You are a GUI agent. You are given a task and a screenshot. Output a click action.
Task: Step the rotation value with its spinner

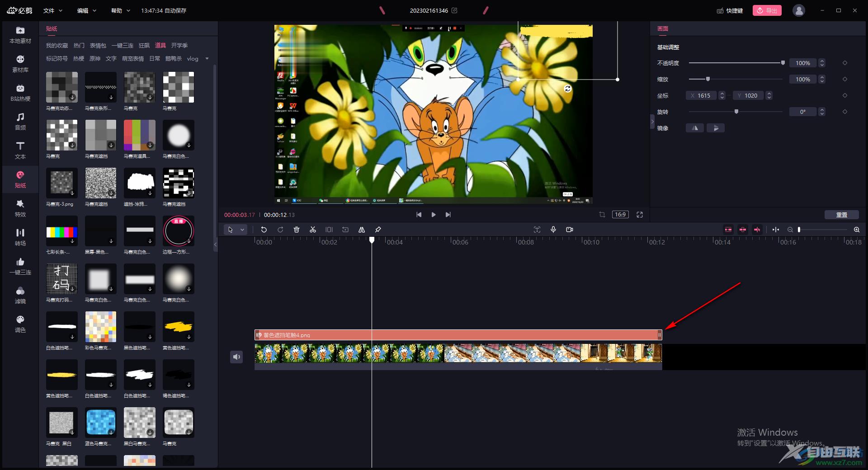tap(822, 112)
